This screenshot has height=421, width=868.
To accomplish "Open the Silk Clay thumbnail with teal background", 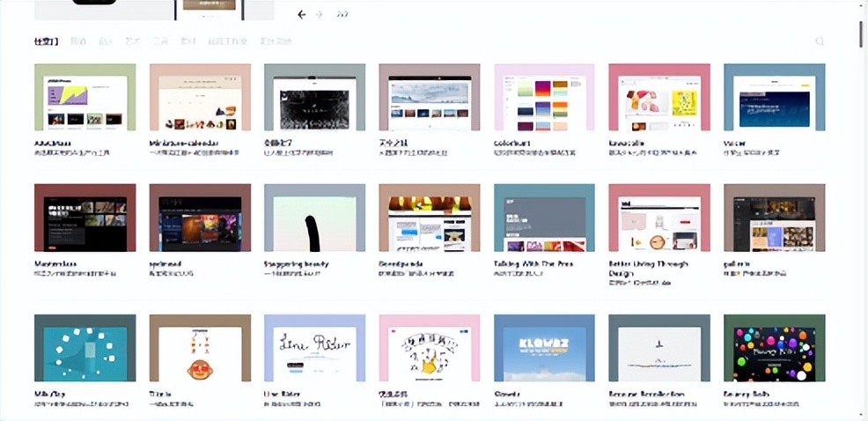I will [85, 348].
